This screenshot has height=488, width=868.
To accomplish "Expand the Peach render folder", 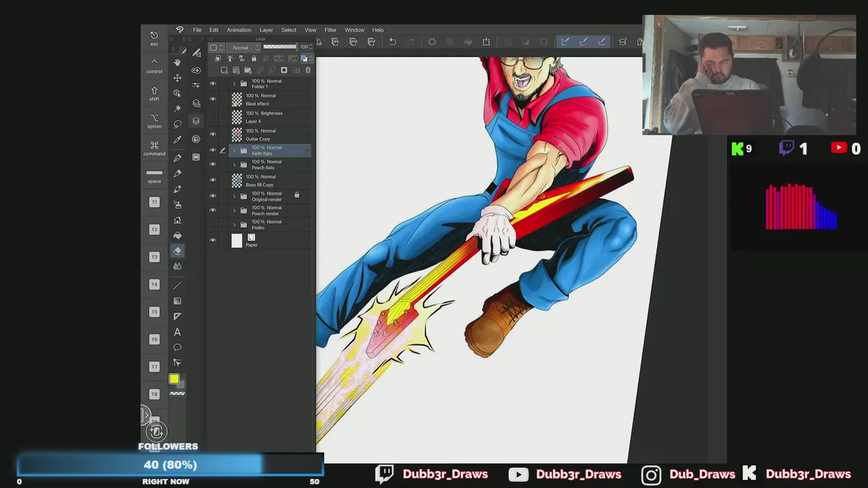I will coord(235,211).
